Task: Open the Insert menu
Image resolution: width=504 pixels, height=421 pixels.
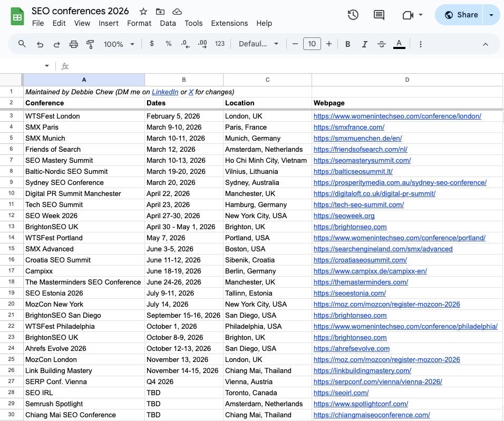Action: click(x=109, y=23)
